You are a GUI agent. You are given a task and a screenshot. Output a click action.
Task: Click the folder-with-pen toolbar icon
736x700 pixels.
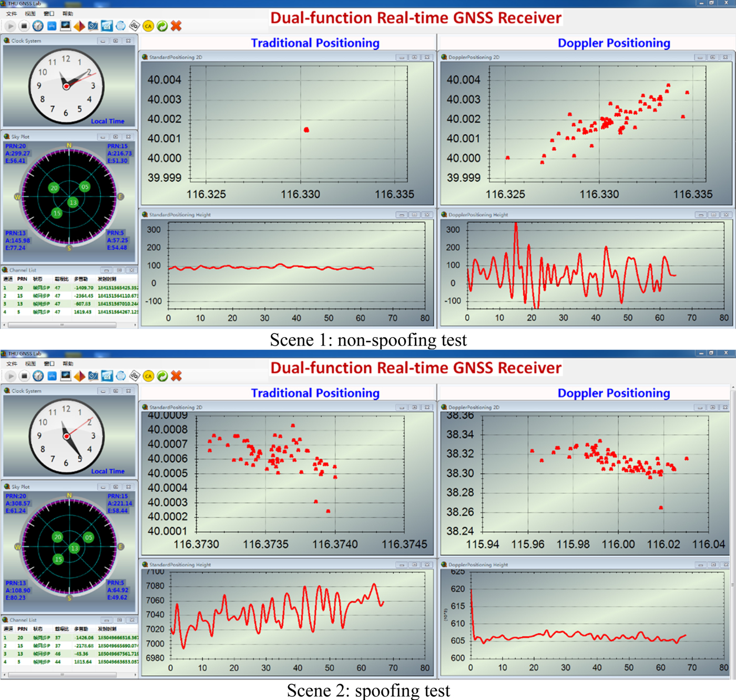(x=93, y=25)
